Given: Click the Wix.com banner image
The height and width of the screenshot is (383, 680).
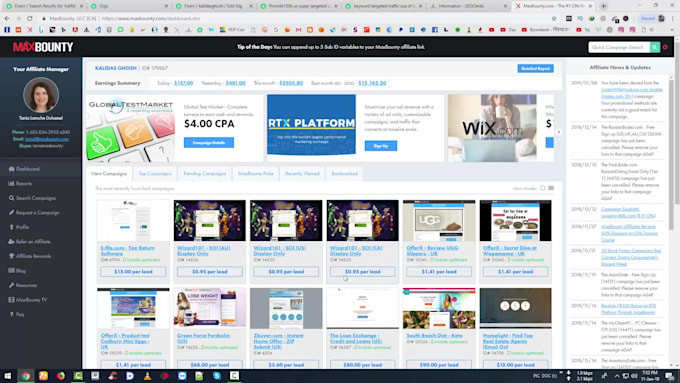Looking at the screenshot, I should (x=492, y=128).
